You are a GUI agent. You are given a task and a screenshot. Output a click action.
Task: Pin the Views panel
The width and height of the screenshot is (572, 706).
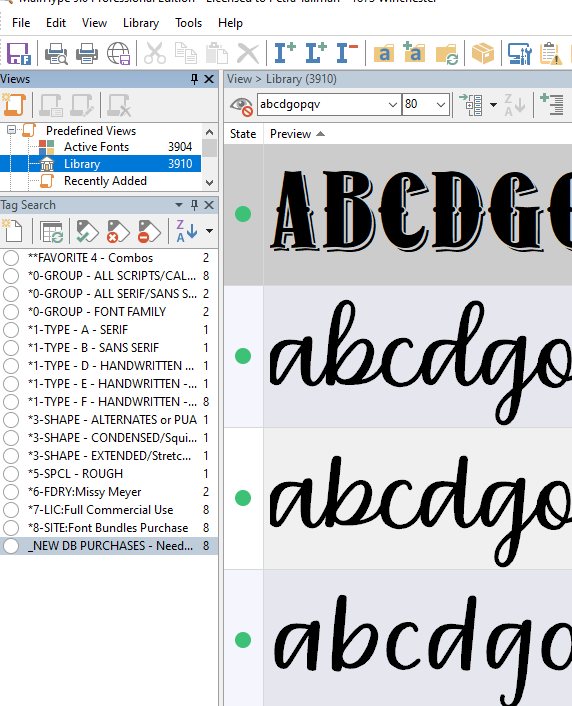pos(195,79)
